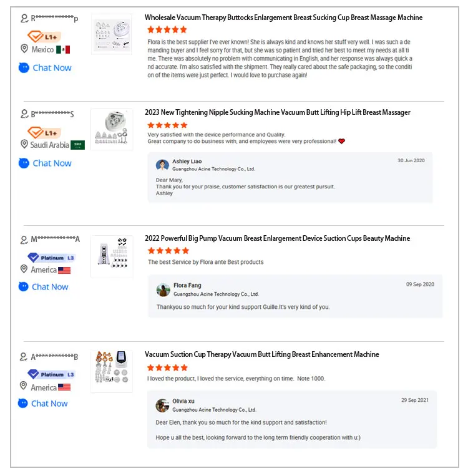468x476 pixels.
Task: Open the 2022 Powerful Big Pump Vacuum title
Action: coord(277,238)
